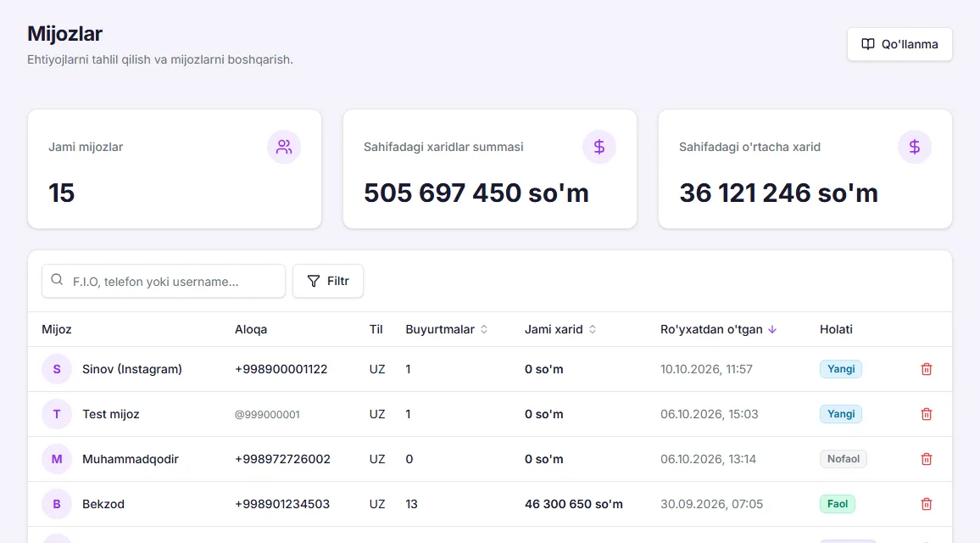Click the Holati column header
Viewport: 980px width, 543px height.
pos(836,330)
